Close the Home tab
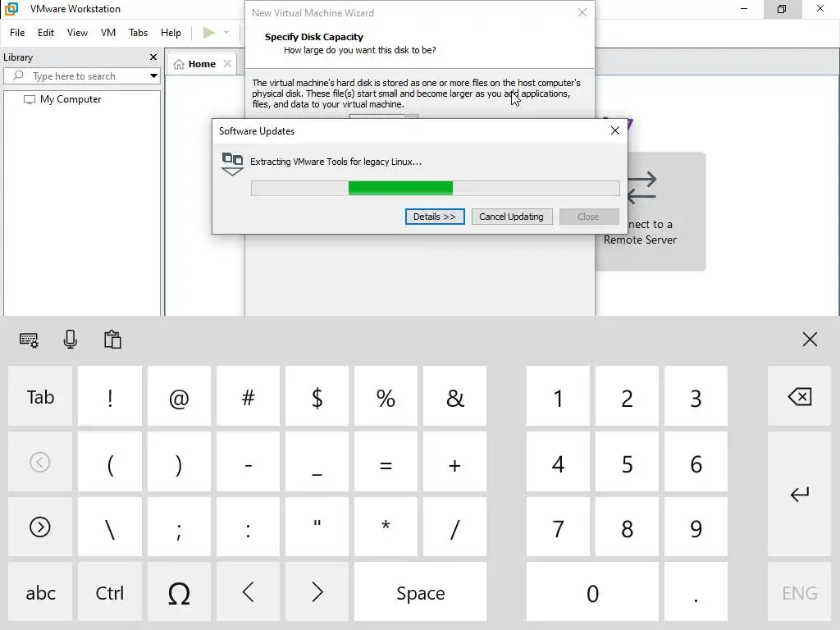 (x=228, y=64)
